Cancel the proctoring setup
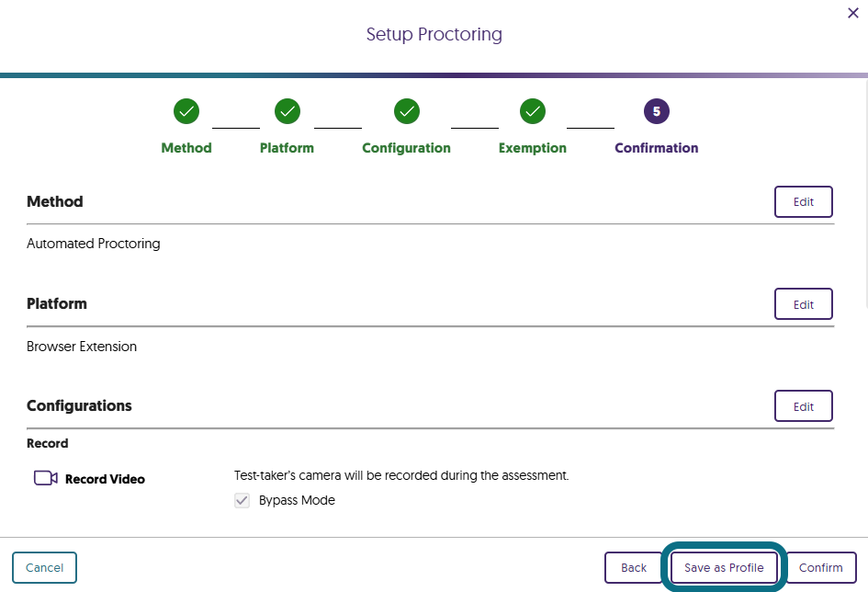The height and width of the screenshot is (592, 868). point(44,567)
